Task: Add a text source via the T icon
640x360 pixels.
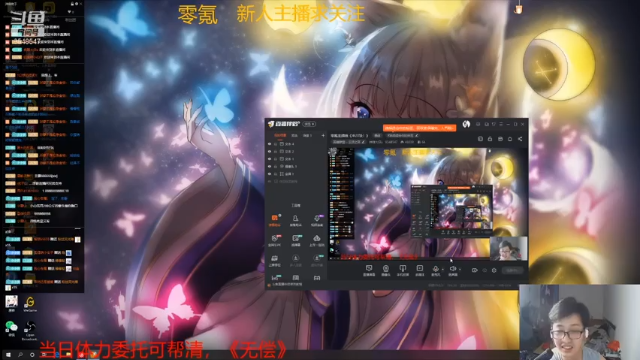Action: click(402, 270)
